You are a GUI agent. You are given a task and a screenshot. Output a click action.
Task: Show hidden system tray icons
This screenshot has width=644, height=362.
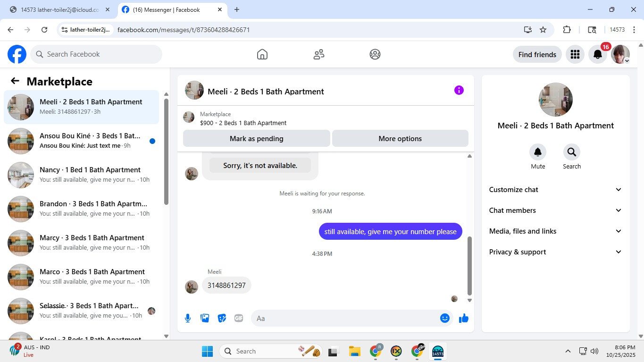point(568,351)
